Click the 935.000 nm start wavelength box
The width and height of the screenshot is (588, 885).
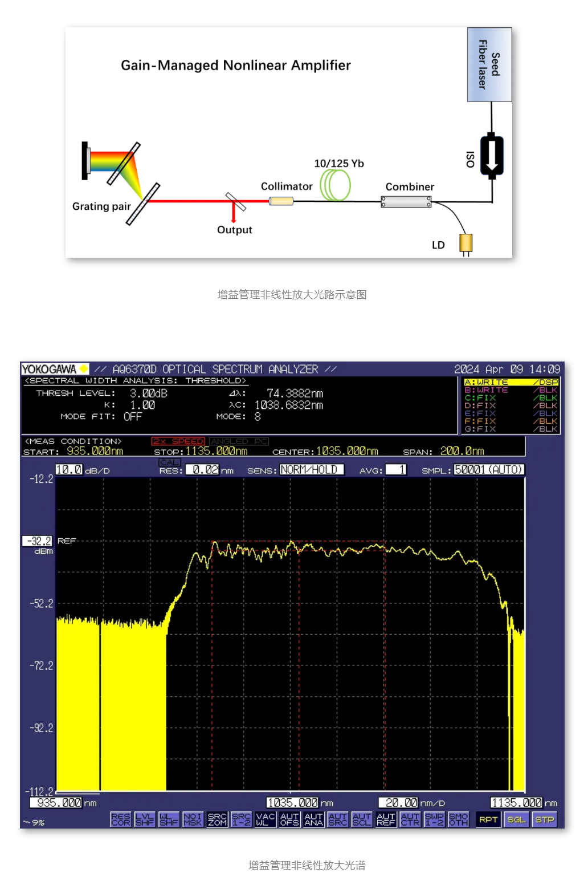56,803
